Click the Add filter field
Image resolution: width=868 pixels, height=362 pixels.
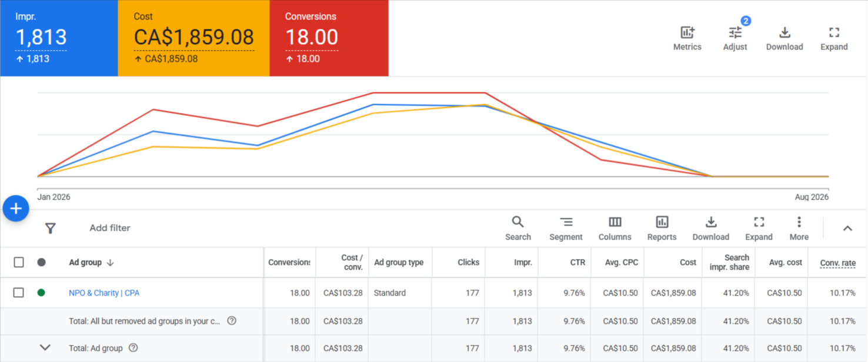pyautogui.click(x=110, y=228)
